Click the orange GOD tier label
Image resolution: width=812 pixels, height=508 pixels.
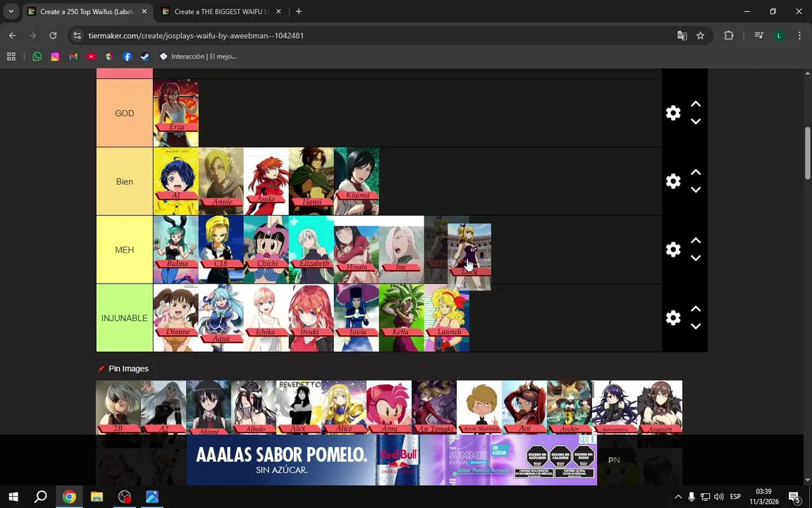point(124,113)
